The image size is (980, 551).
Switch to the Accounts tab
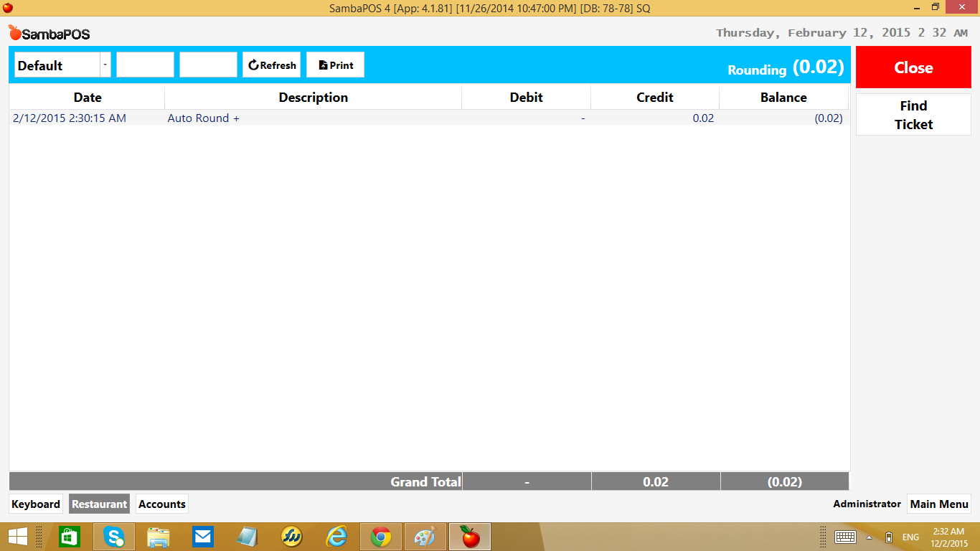[x=162, y=504]
